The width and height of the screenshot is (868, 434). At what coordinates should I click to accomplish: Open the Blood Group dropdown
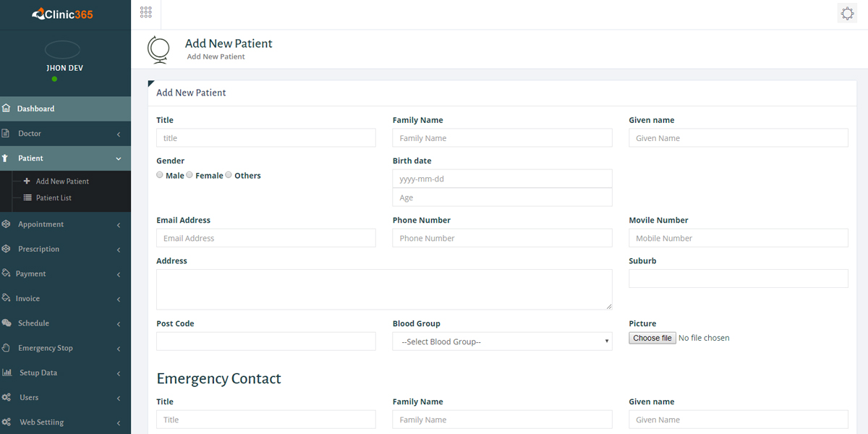point(502,341)
